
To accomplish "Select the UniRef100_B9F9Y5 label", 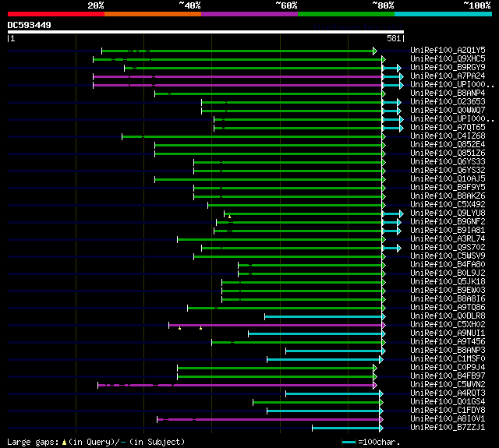I will click(x=448, y=188).
